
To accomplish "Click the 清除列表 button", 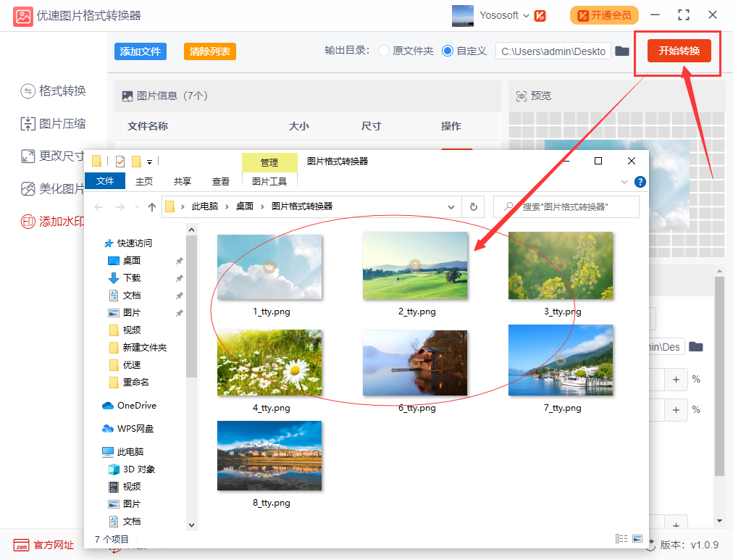I will (x=209, y=51).
